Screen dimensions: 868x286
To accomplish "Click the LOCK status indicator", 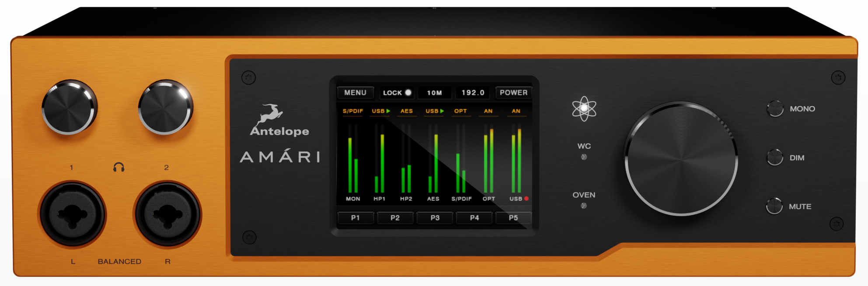I will (x=397, y=93).
